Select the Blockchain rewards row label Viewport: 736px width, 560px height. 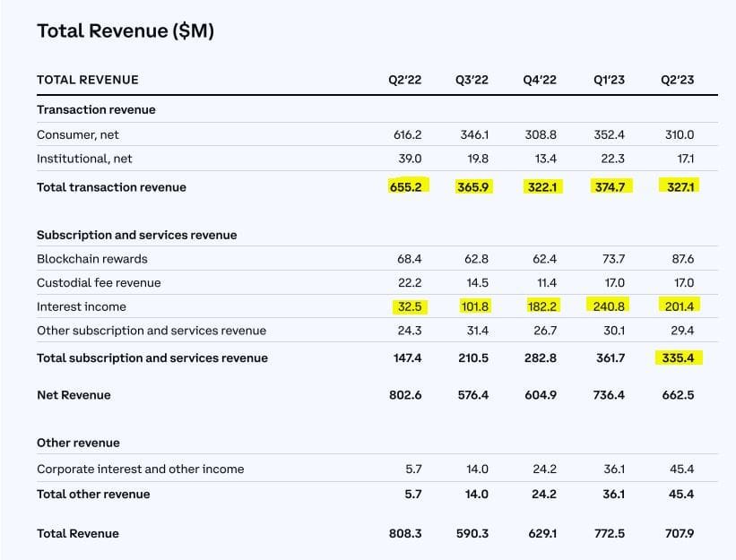(91, 259)
